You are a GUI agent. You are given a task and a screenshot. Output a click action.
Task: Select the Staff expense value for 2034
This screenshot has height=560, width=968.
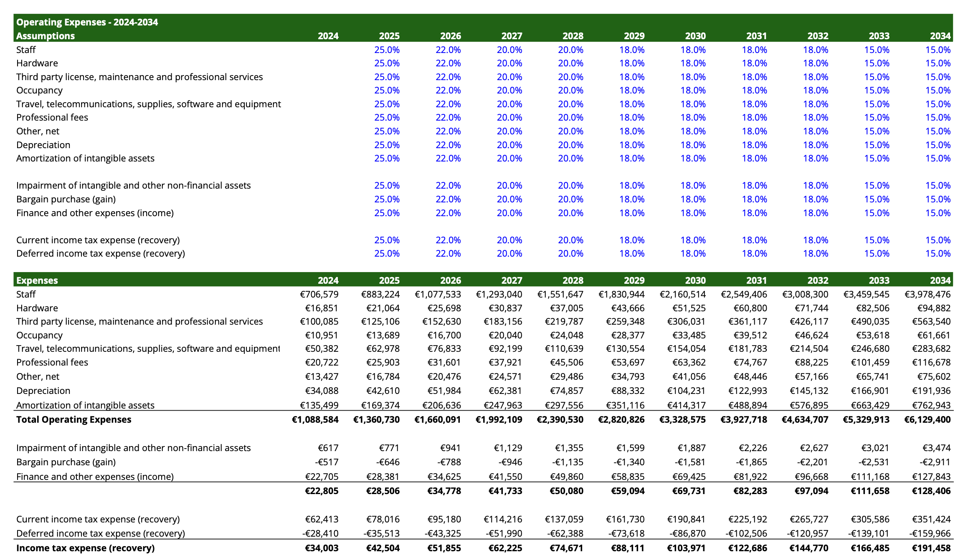pos(927,294)
